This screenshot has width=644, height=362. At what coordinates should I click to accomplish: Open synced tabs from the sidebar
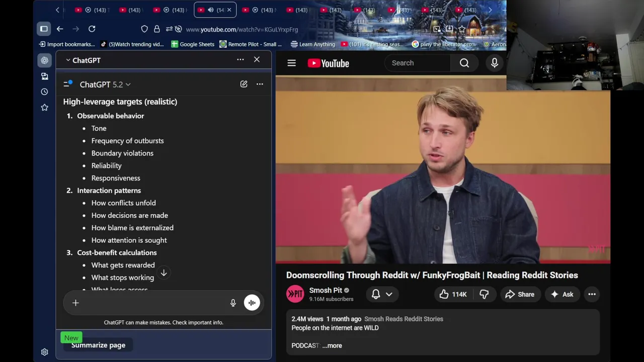tap(44, 76)
